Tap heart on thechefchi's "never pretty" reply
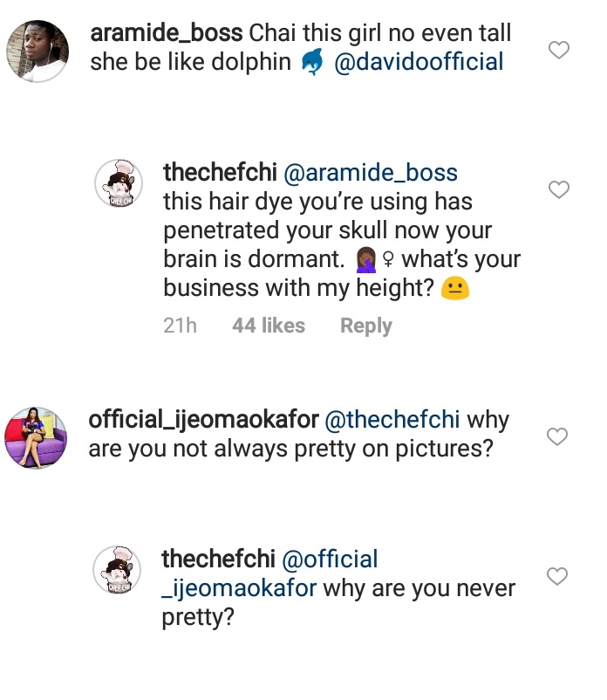The width and height of the screenshot is (607, 700). click(558, 575)
